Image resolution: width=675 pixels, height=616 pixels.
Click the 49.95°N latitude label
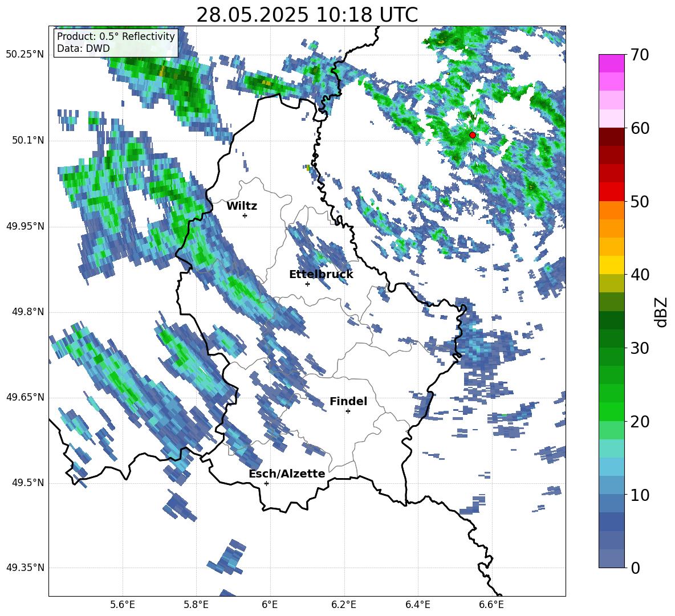click(25, 226)
